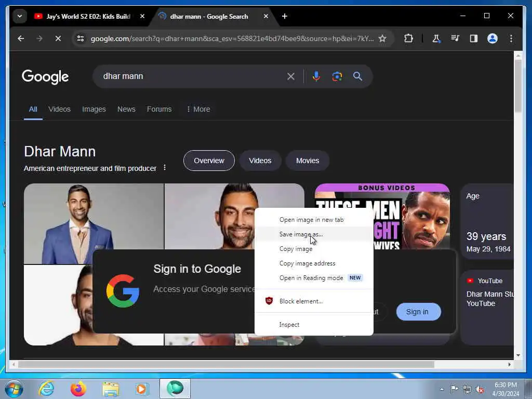
Task: Choose Copy image address
Action: [x=314, y=263]
